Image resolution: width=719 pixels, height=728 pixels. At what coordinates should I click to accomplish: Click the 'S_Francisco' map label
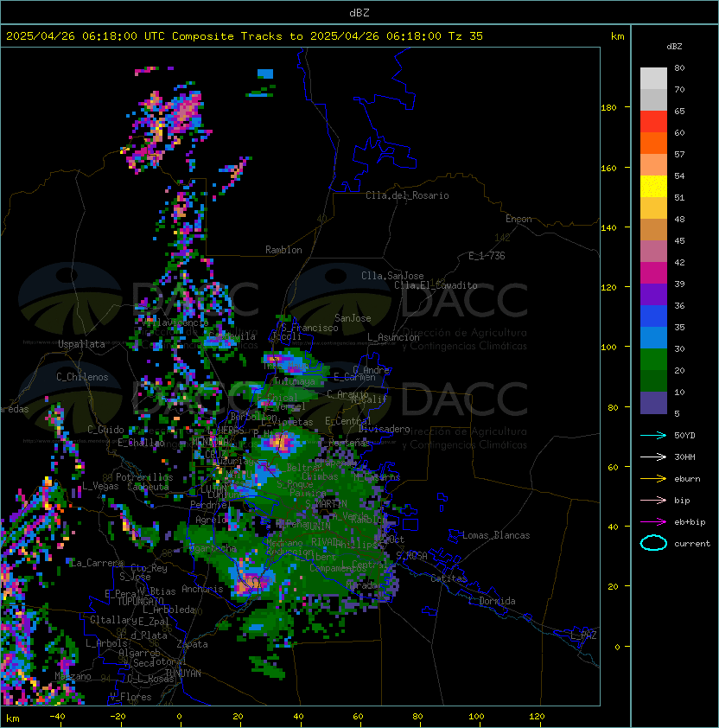coord(309,328)
